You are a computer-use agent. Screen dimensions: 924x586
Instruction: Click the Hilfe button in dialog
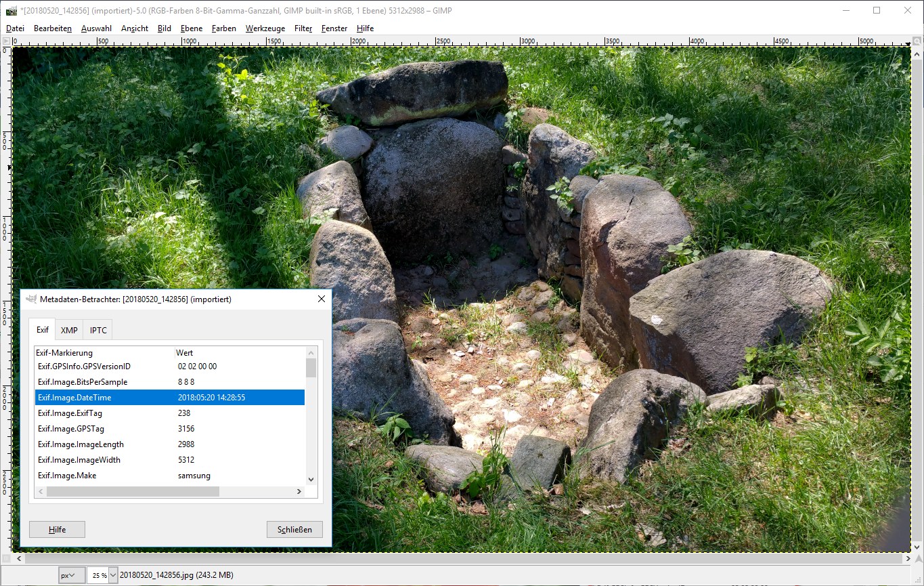(57, 529)
